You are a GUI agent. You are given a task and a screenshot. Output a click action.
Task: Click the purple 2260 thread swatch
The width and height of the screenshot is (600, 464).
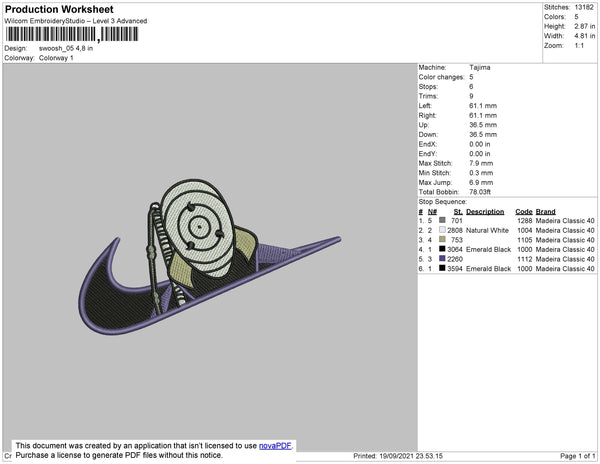442,258
